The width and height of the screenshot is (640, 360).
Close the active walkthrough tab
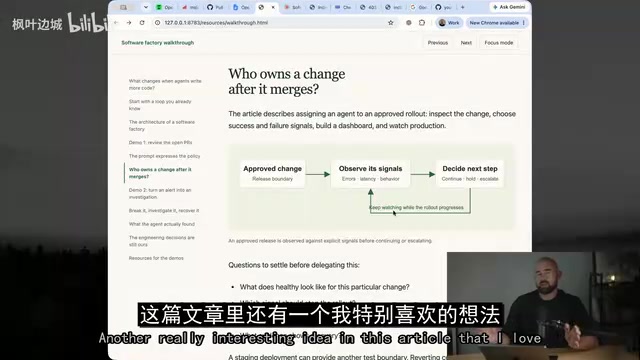point(273,7)
